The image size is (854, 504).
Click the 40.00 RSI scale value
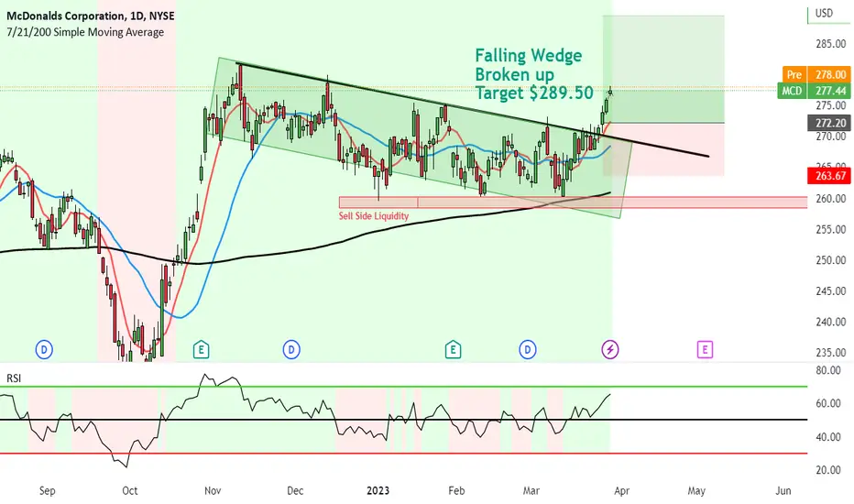coord(827,437)
